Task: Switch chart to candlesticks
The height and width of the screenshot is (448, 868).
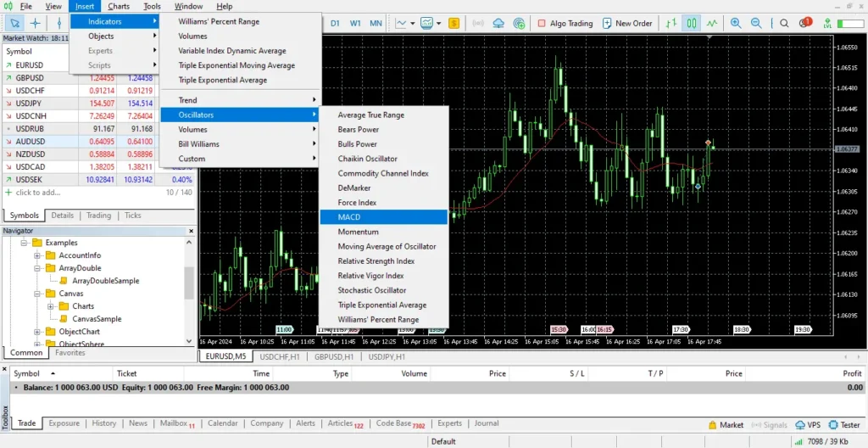Action: pyautogui.click(x=692, y=23)
